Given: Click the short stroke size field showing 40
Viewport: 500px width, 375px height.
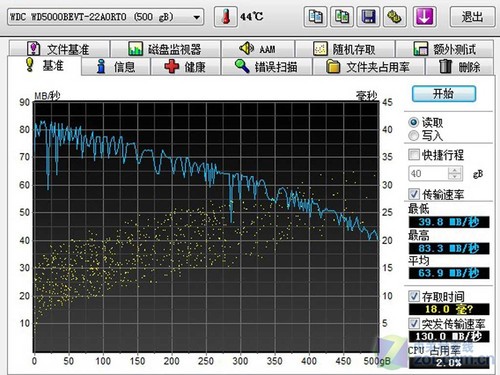Looking at the screenshot, I should (x=429, y=173).
